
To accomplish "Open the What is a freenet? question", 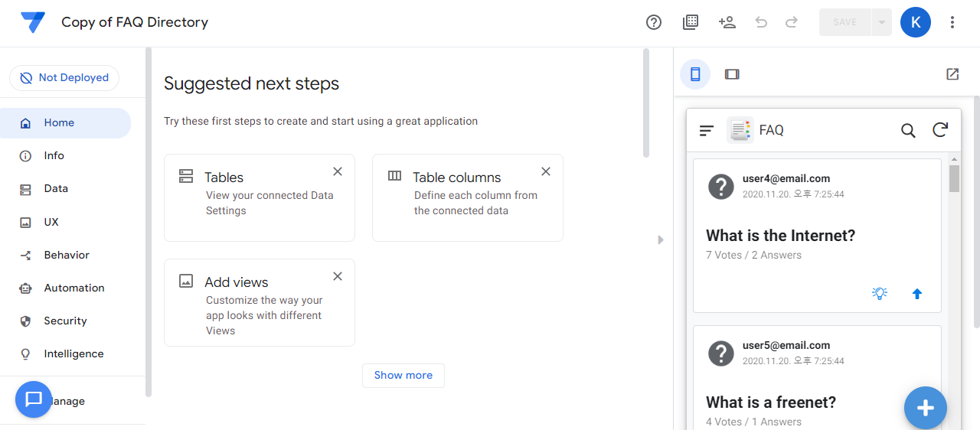I will pos(771,402).
